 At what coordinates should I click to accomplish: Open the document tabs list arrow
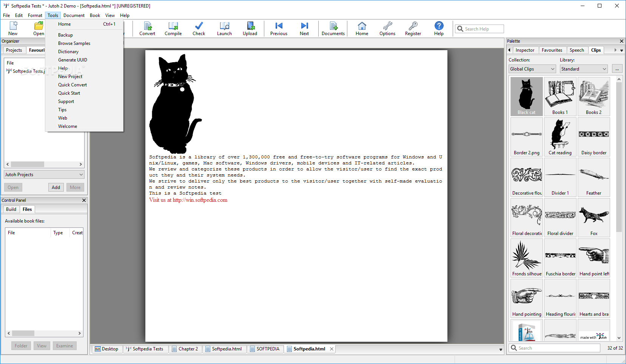click(501, 349)
